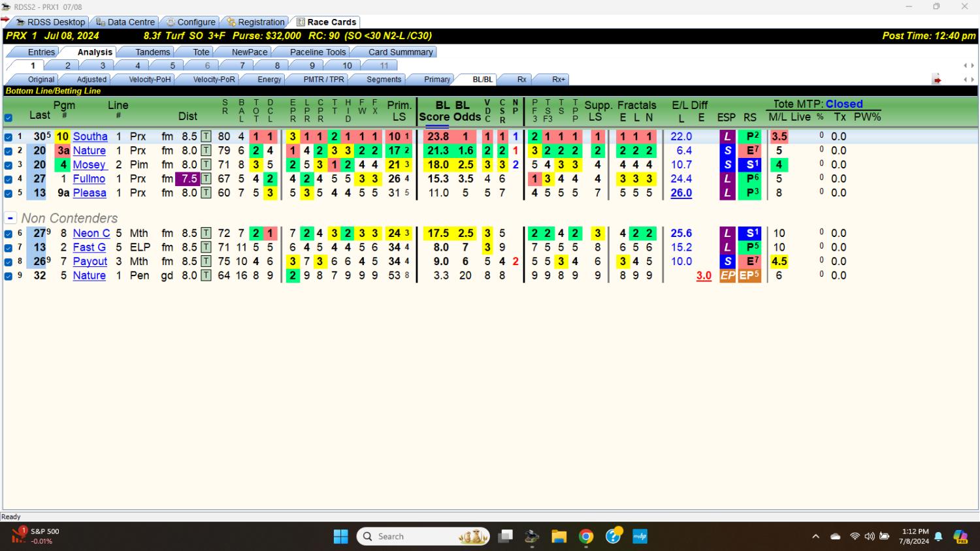This screenshot has width=980, height=551.
Task: Open Google Chrome from the taskbar
Action: pos(586,537)
